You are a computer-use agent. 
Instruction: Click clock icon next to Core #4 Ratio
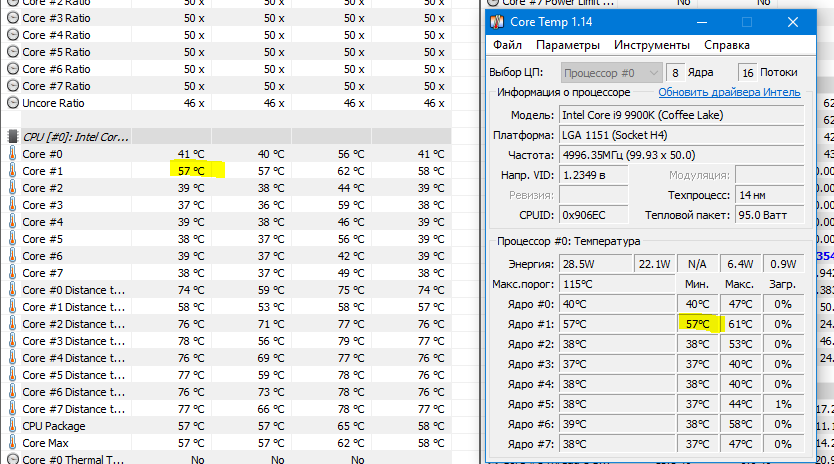[12, 35]
